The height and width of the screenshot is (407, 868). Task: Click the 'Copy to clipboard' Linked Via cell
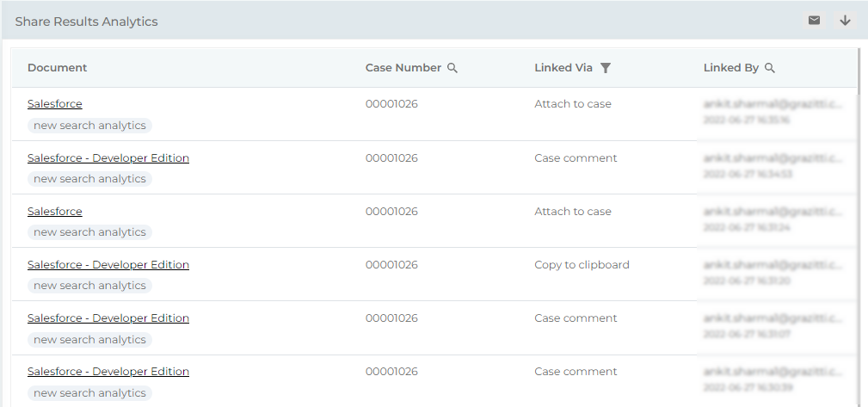coord(582,265)
